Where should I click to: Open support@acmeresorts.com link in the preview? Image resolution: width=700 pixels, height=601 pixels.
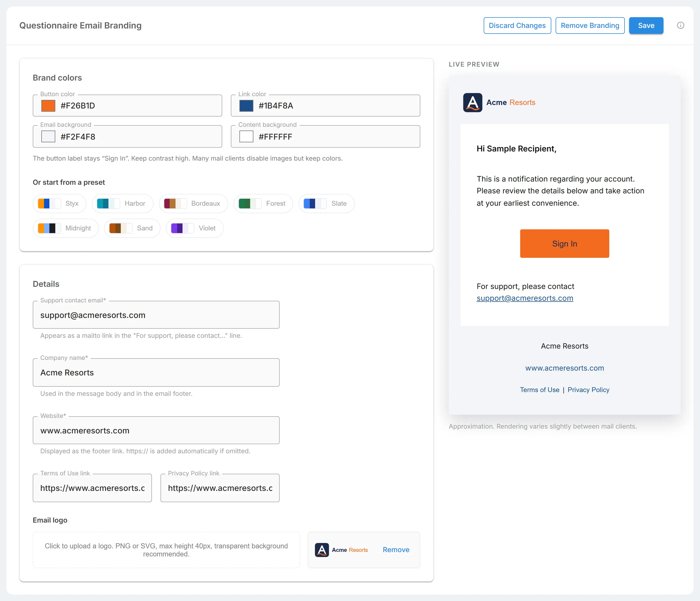pos(525,298)
